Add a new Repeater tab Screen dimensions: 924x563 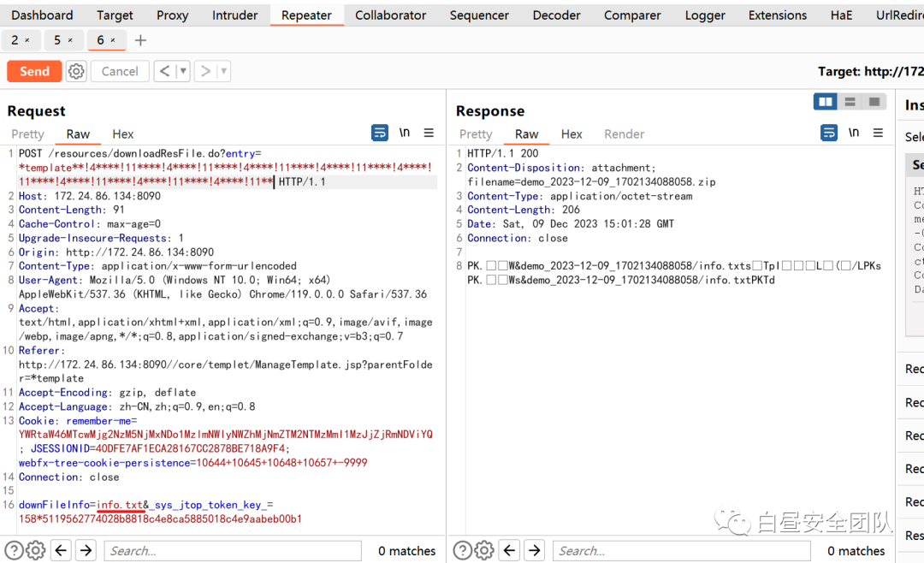click(140, 40)
